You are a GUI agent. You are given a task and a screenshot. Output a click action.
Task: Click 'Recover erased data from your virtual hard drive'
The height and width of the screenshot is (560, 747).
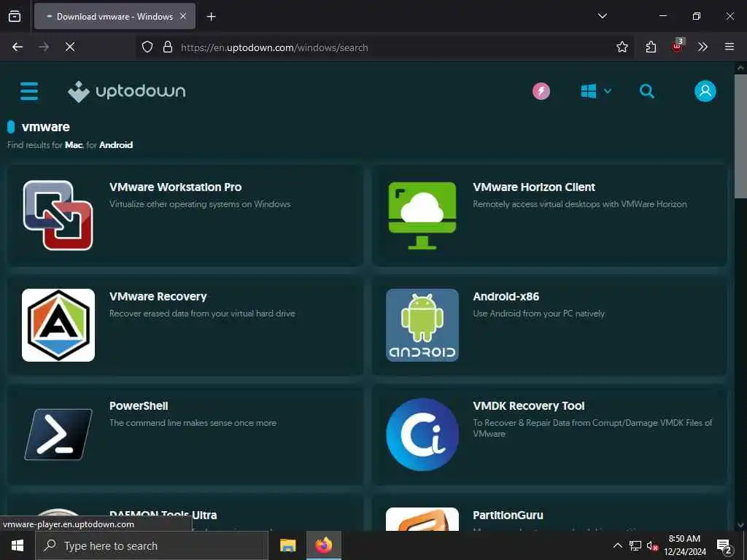coord(202,314)
